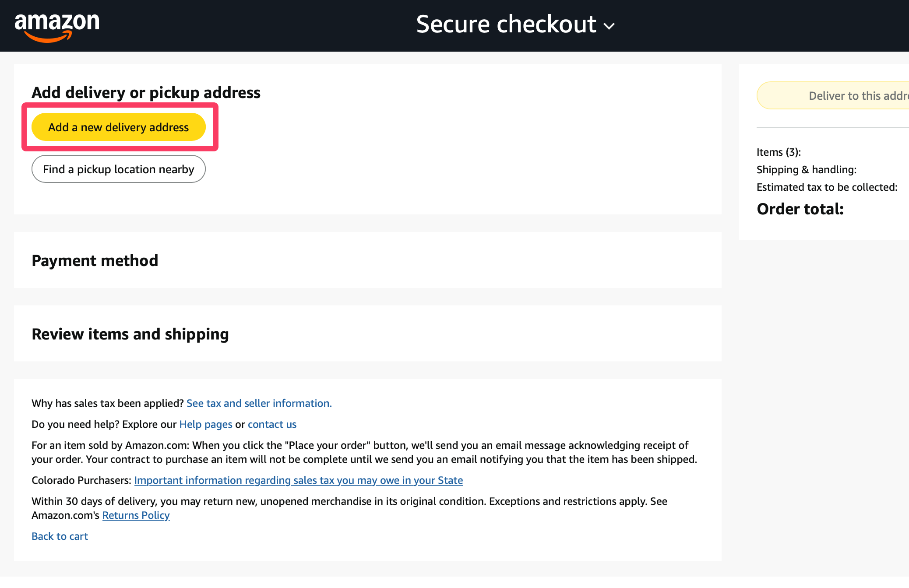Viewport: 909px width, 588px height.
Task: Open Colorado sales tax information link
Action: tap(298, 480)
